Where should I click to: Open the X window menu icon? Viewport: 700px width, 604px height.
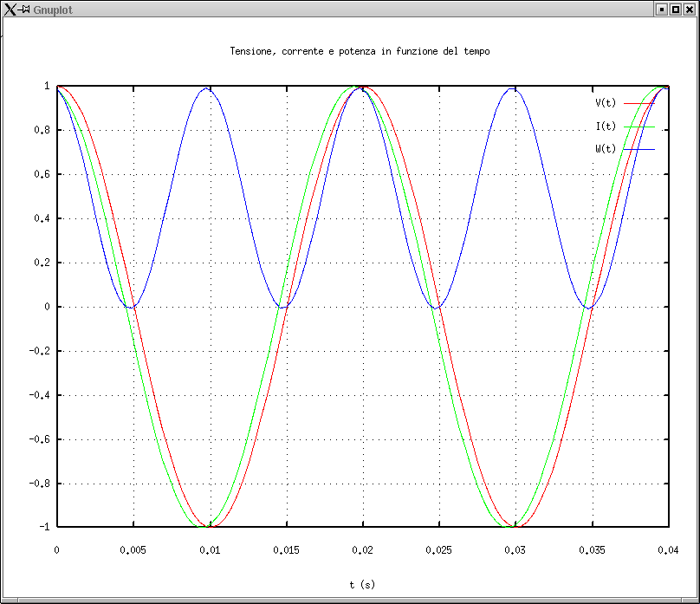(10, 9)
